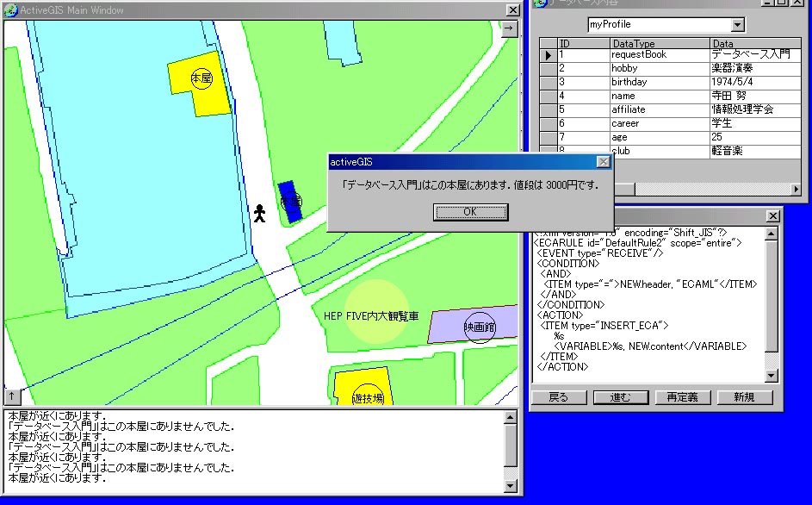The height and width of the screenshot is (505, 812).
Task: Click the 新規 (new) button
Action: click(x=744, y=397)
